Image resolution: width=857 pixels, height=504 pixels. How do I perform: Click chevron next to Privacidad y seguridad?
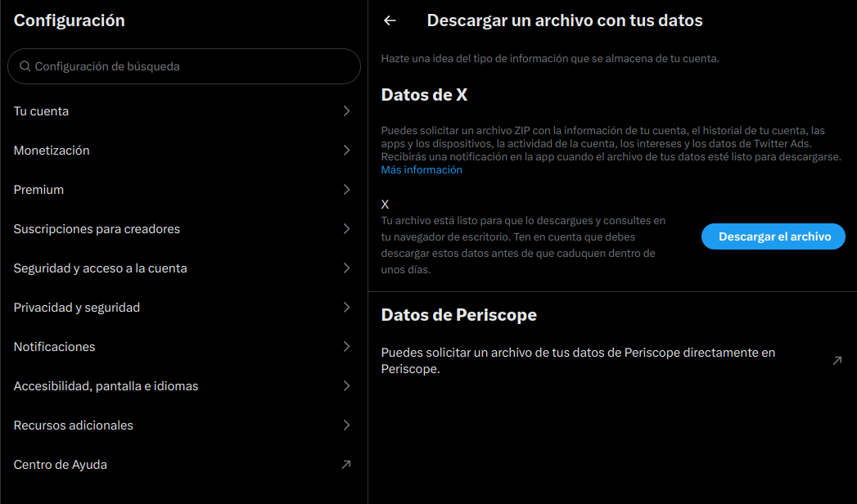click(x=346, y=308)
